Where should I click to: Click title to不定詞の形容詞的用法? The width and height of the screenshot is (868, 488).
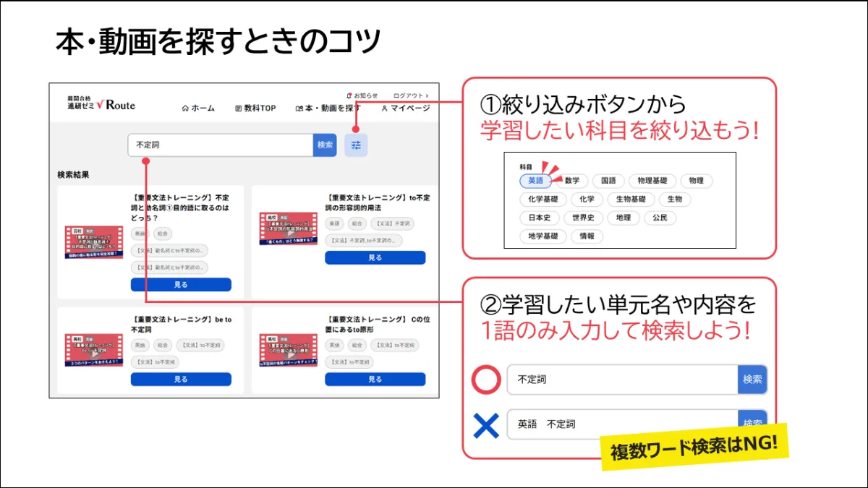[x=378, y=202]
